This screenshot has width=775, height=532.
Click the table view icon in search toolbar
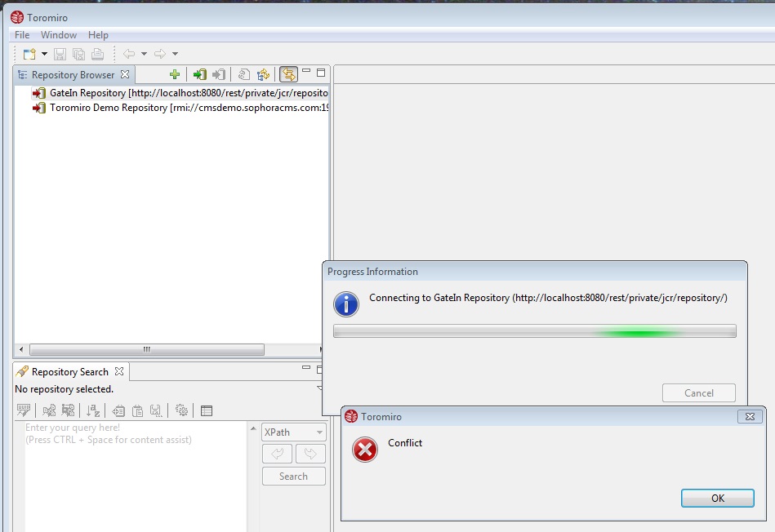[x=207, y=410]
